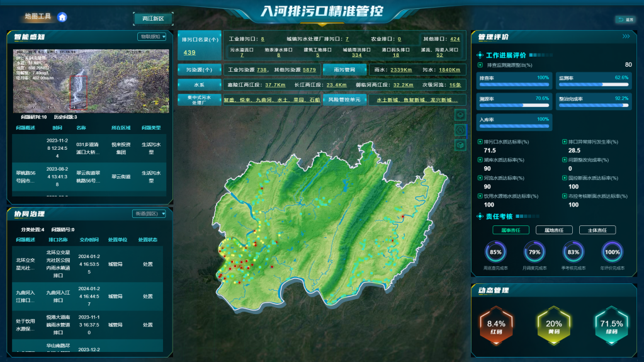Select the 属地责任 tab

[x=554, y=230]
